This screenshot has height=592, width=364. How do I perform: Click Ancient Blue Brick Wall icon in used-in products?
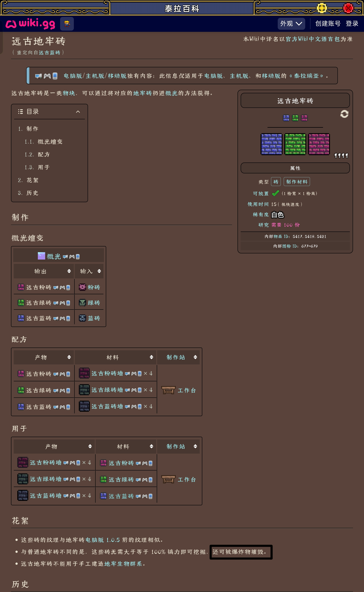(x=23, y=496)
